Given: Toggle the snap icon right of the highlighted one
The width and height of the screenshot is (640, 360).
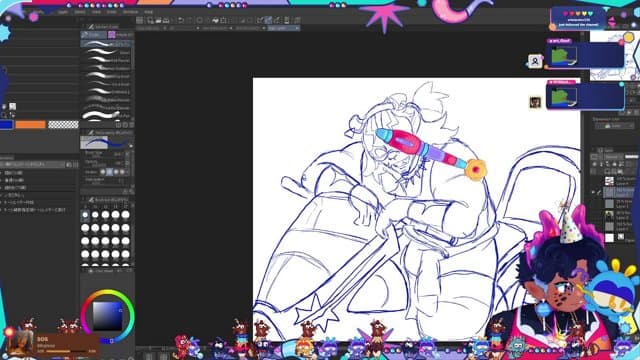Looking at the screenshot, I should (277, 20).
